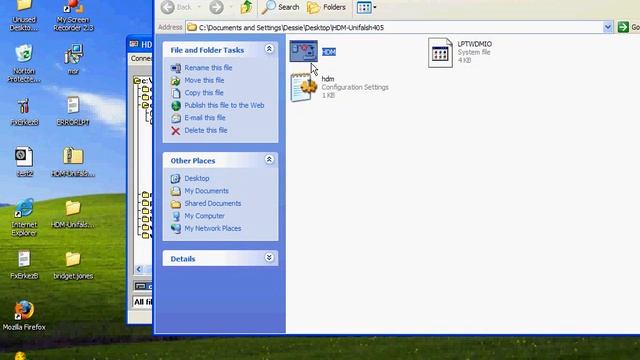The width and height of the screenshot is (640, 360).
Task: Click left scroll arrow in HD window
Action: click(x=139, y=269)
